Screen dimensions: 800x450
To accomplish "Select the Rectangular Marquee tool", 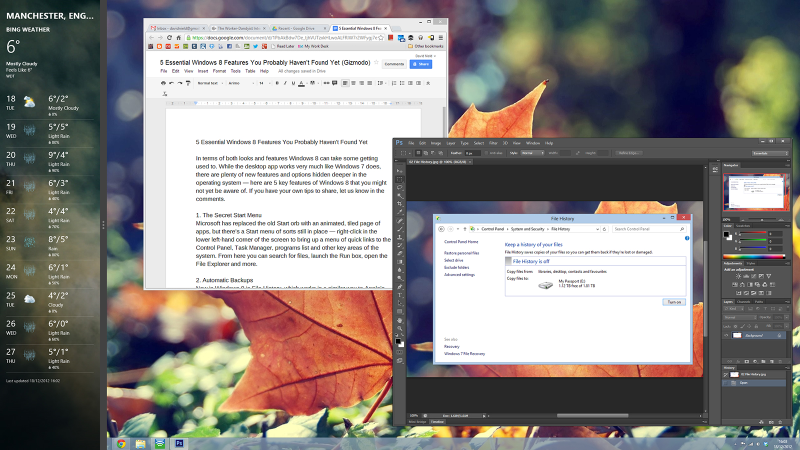I will (399, 179).
